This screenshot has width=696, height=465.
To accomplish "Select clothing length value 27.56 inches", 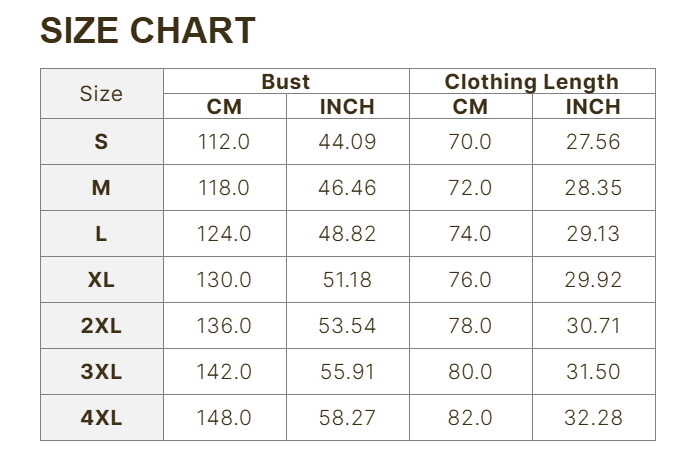I will 593,142.
